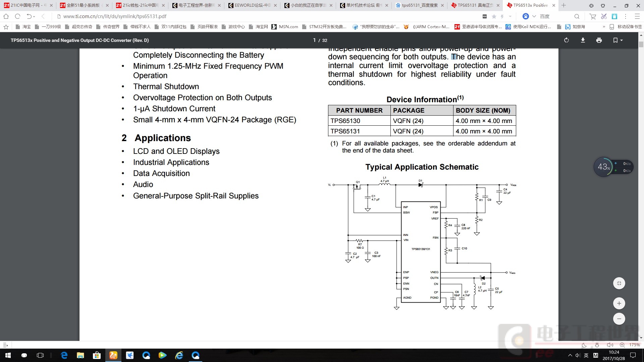The height and width of the screenshot is (362, 644).
Task: Open the 一刀999级 bookmark
Action: point(48,26)
